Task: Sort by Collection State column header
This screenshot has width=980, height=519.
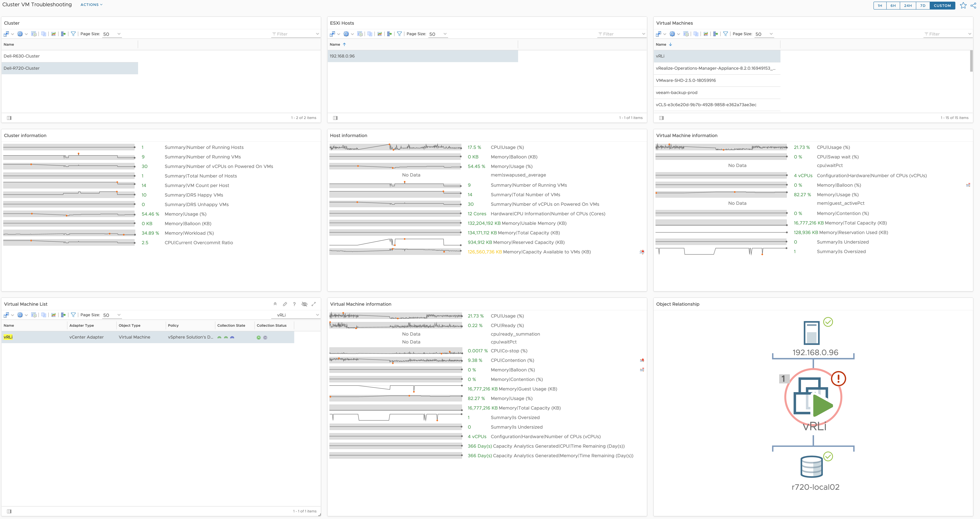Action: [x=235, y=326]
